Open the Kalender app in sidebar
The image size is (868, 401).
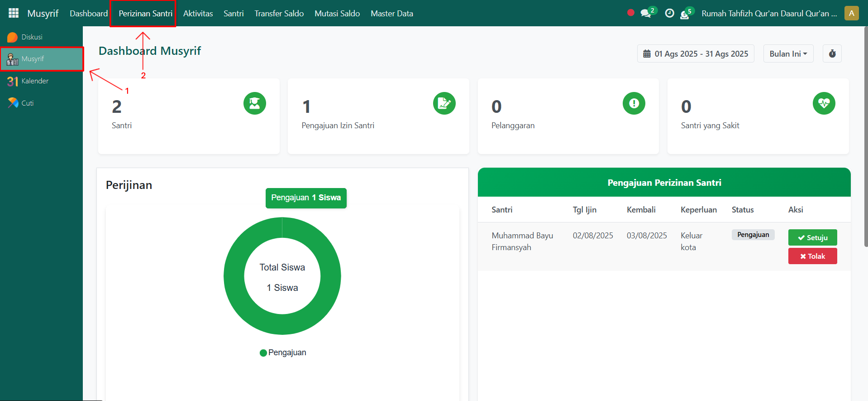pyautogui.click(x=35, y=81)
